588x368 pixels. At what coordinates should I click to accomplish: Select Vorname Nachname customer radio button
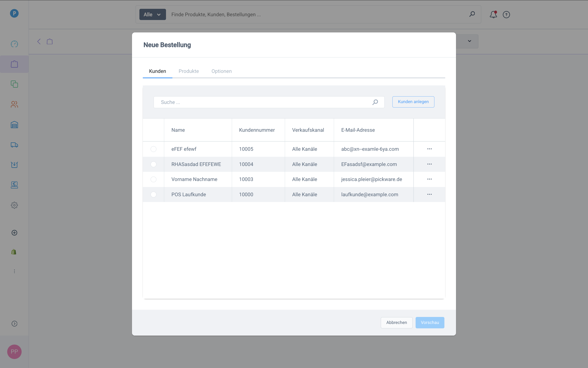point(153,179)
